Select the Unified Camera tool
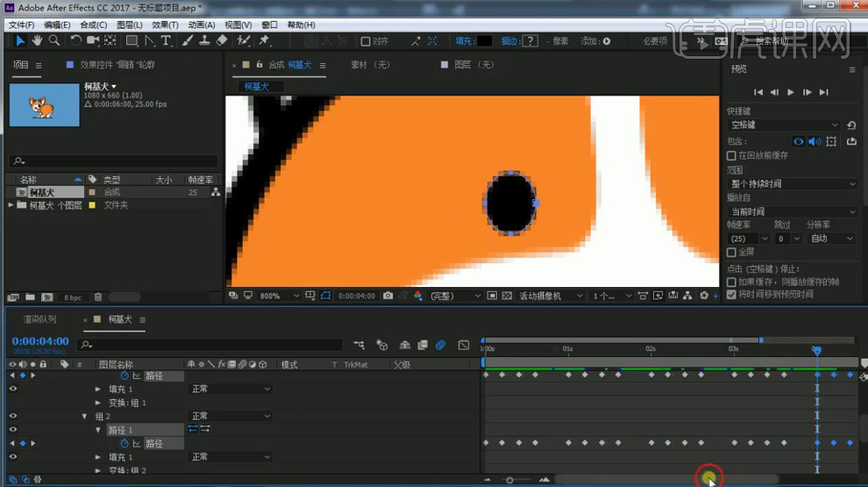Image resolution: width=868 pixels, height=487 pixels. pos(92,40)
